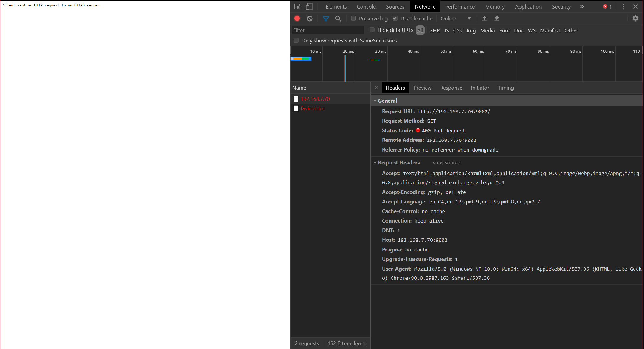This screenshot has height=349, width=644.
Task: Click the view source link
Action: tap(446, 163)
